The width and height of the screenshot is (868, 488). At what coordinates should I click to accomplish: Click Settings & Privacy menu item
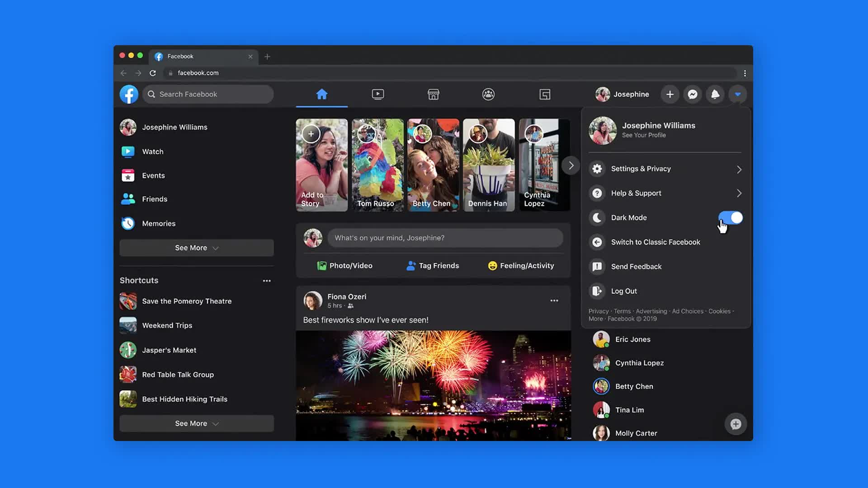coord(665,169)
